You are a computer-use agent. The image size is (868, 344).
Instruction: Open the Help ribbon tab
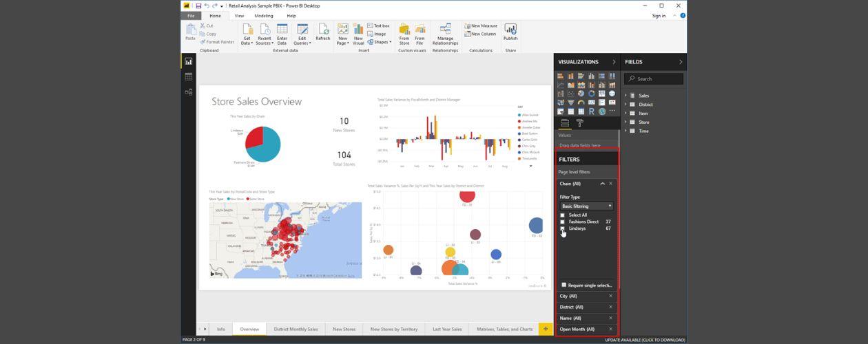[291, 15]
